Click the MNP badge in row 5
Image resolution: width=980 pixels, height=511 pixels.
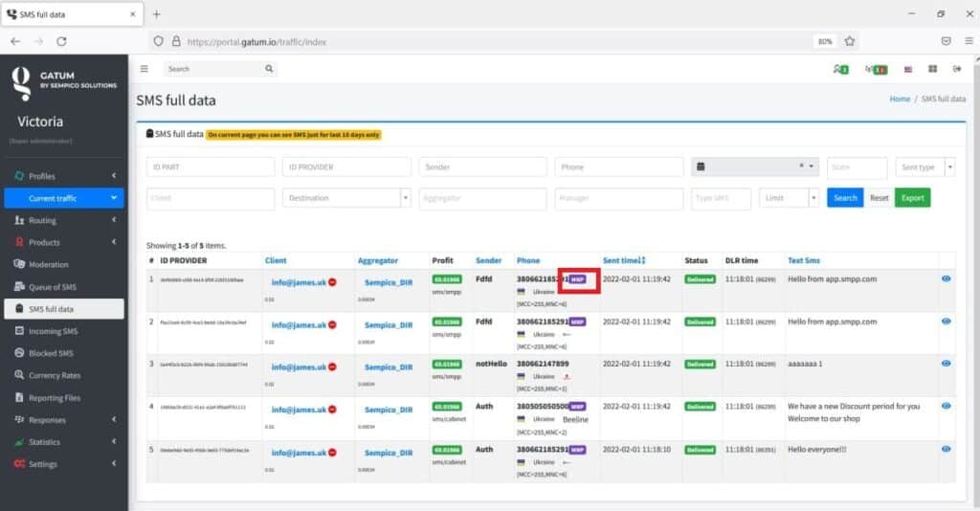(x=577, y=450)
